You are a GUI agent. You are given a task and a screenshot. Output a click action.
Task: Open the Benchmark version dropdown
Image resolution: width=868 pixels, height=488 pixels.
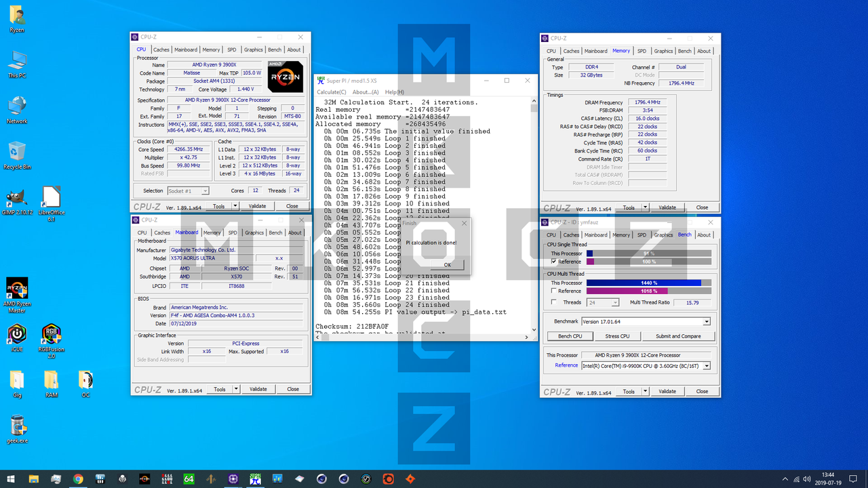coord(707,321)
